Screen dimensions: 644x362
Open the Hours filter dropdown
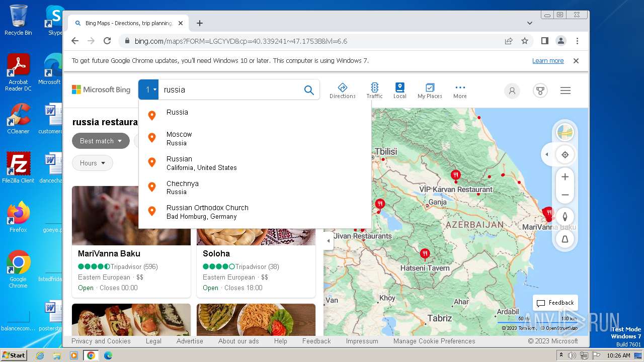(x=93, y=163)
